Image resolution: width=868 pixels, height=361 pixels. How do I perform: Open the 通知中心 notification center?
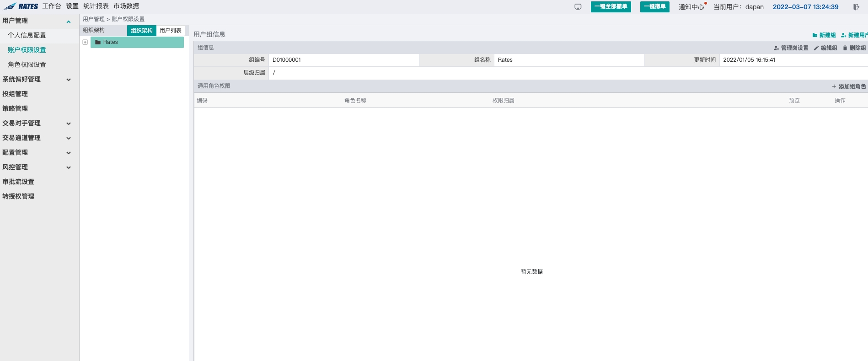tap(691, 7)
